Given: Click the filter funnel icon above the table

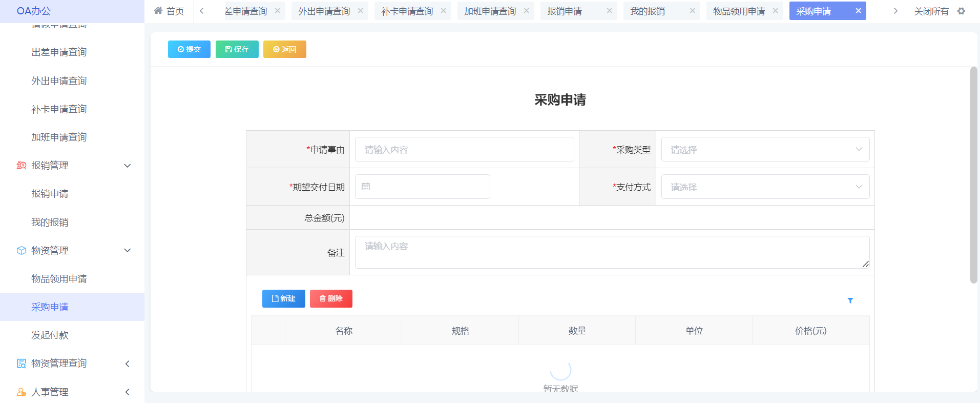Looking at the screenshot, I should [850, 300].
